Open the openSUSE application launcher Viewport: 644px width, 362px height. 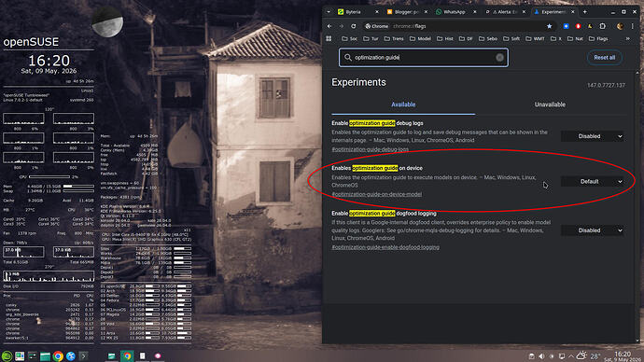click(7, 355)
